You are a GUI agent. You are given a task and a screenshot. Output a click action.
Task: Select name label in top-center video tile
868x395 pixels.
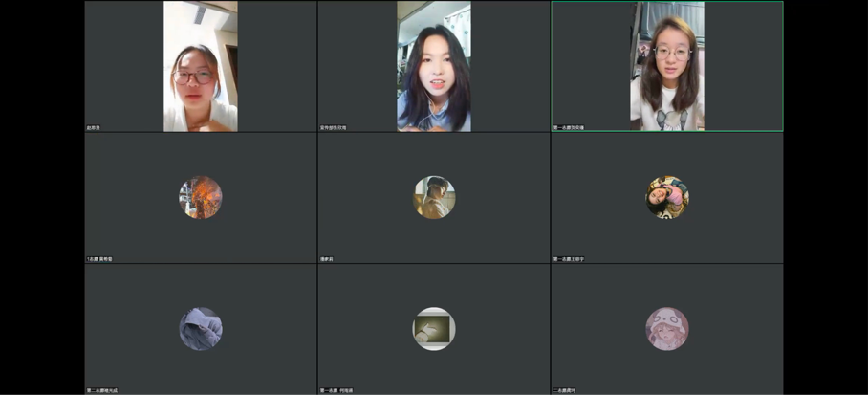pos(334,127)
